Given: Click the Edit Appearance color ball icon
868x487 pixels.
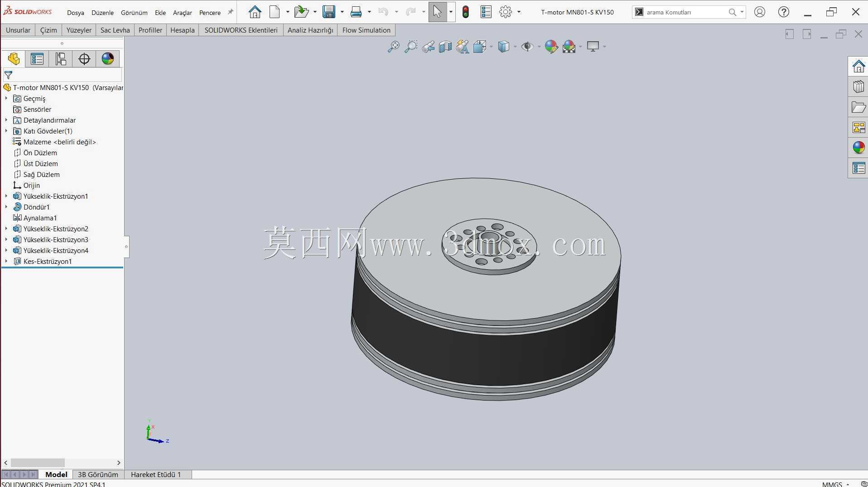Looking at the screenshot, I should [x=551, y=46].
